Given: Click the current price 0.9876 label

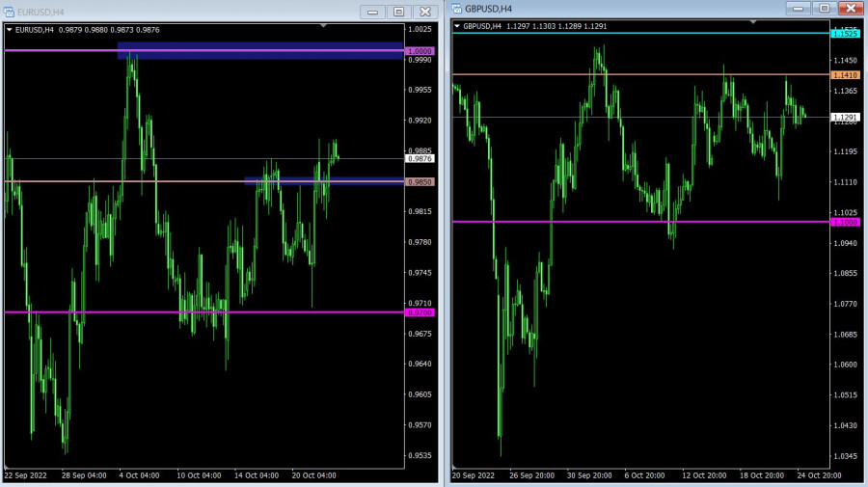Looking at the screenshot, I should [x=420, y=159].
